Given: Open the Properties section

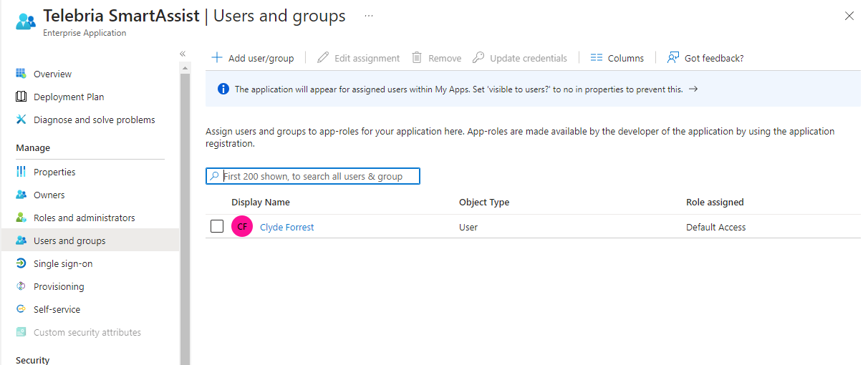Looking at the screenshot, I should [x=54, y=172].
